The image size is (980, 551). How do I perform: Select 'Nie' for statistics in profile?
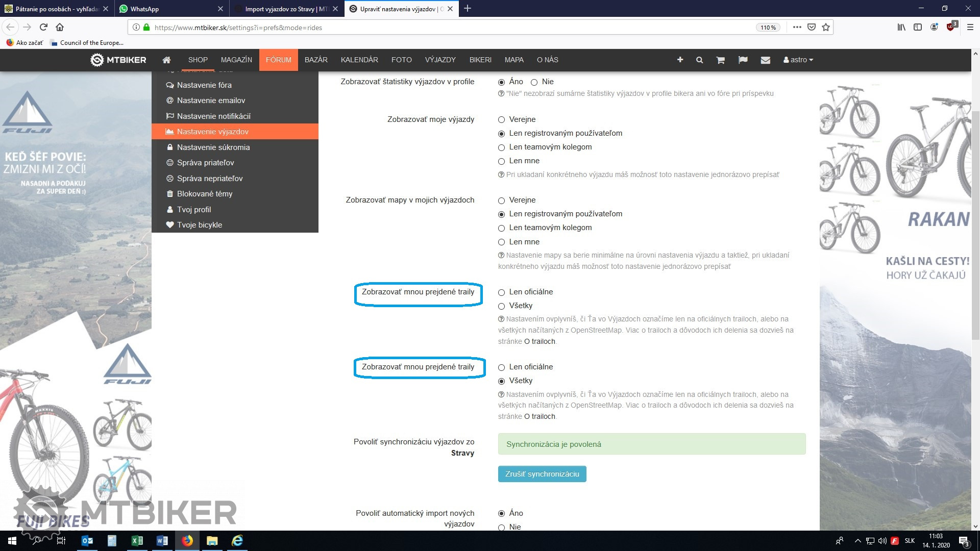point(534,82)
